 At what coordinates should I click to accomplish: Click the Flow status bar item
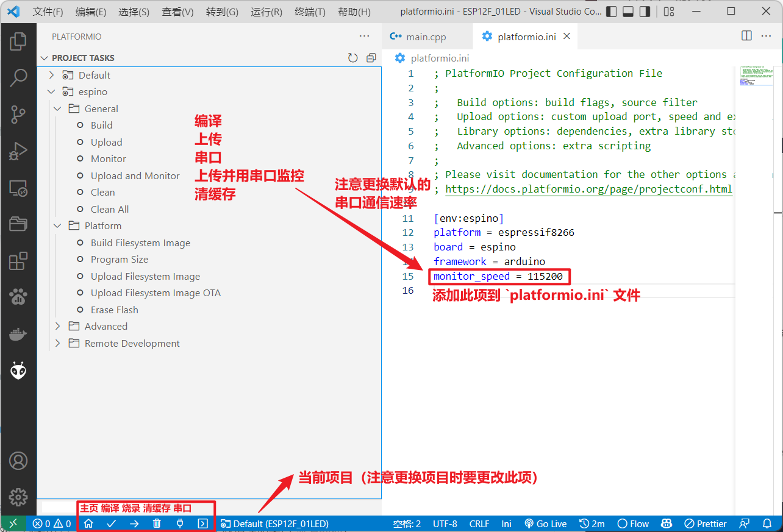633,523
